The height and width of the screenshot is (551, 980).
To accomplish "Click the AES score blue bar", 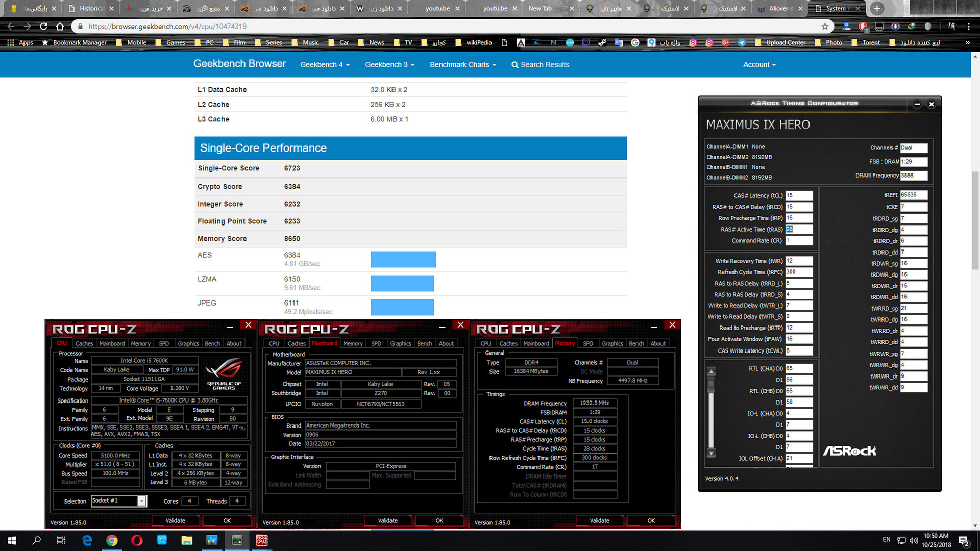I will point(403,259).
